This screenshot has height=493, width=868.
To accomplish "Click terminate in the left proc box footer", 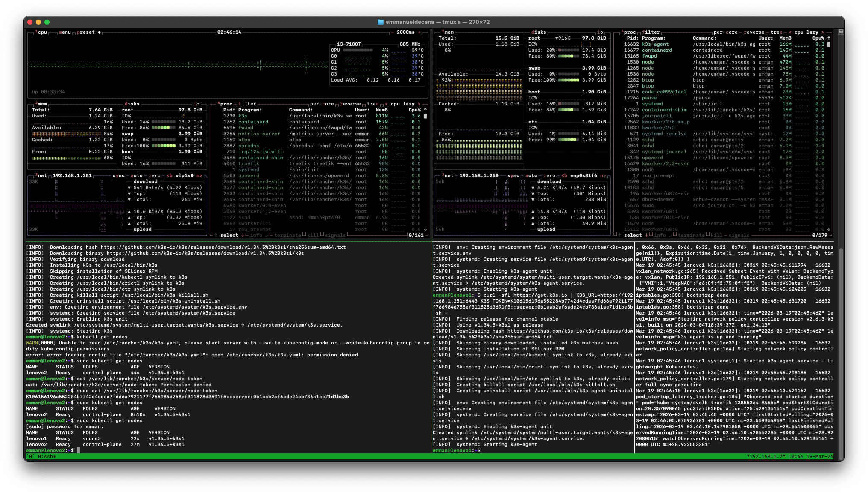I will coord(287,235).
